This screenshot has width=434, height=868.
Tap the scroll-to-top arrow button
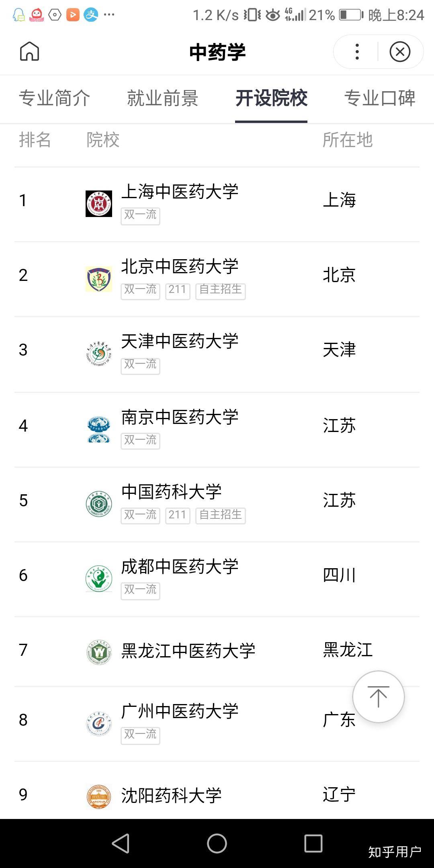378,696
